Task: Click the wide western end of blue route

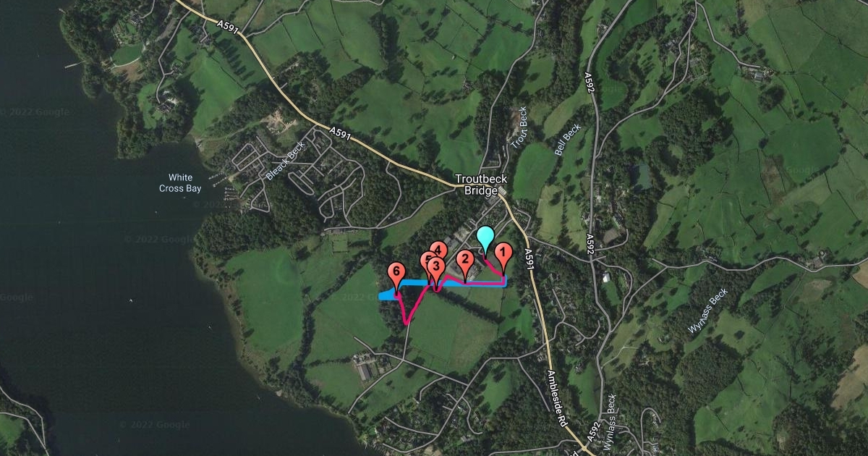Action: 386,295
